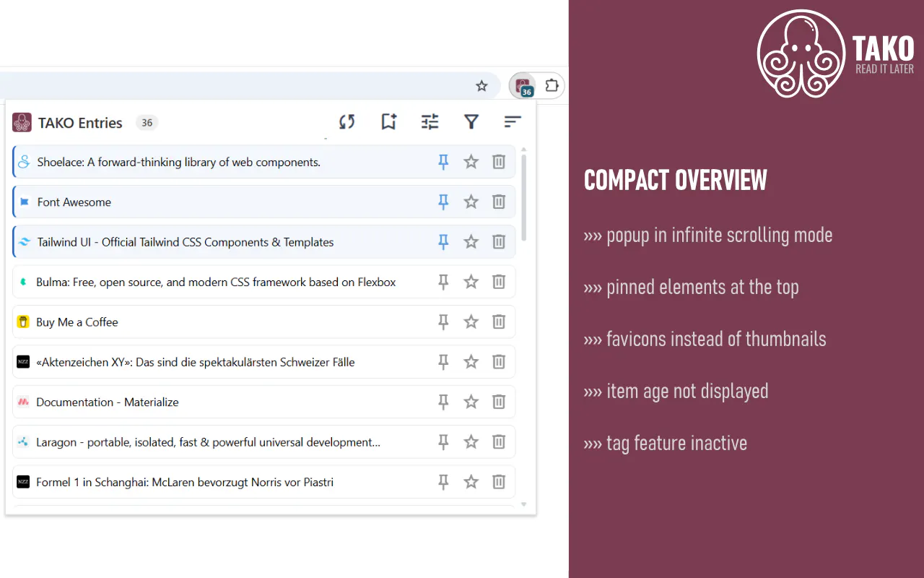This screenshot has height=578, width=924.
Task: Add current page via bookmark-plus icon
Action: click(x=389, y=122)
